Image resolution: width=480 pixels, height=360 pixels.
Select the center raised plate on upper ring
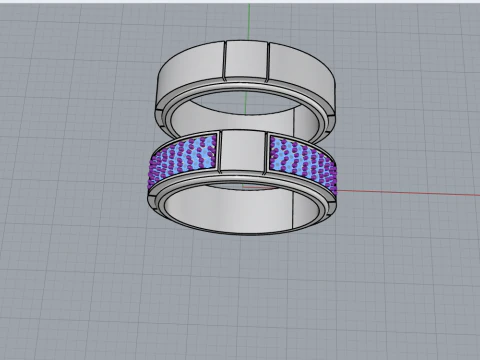[247, 59]
